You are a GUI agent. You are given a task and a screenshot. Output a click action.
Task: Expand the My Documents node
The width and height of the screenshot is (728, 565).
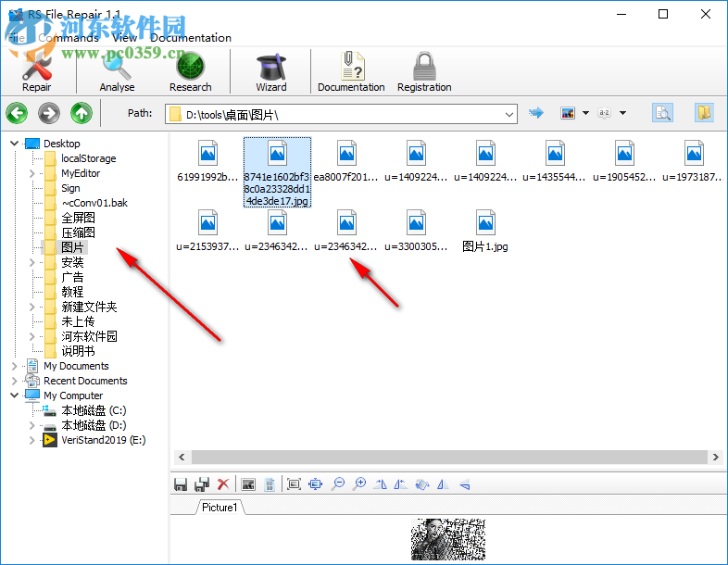(x=15, y=366)
